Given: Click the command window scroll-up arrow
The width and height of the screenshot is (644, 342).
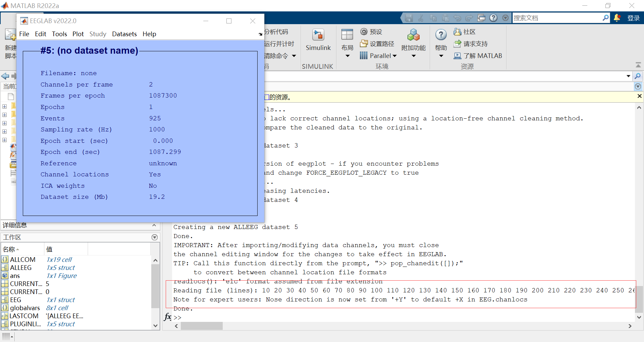Looking at the screenshot, I should pos(639,108).
